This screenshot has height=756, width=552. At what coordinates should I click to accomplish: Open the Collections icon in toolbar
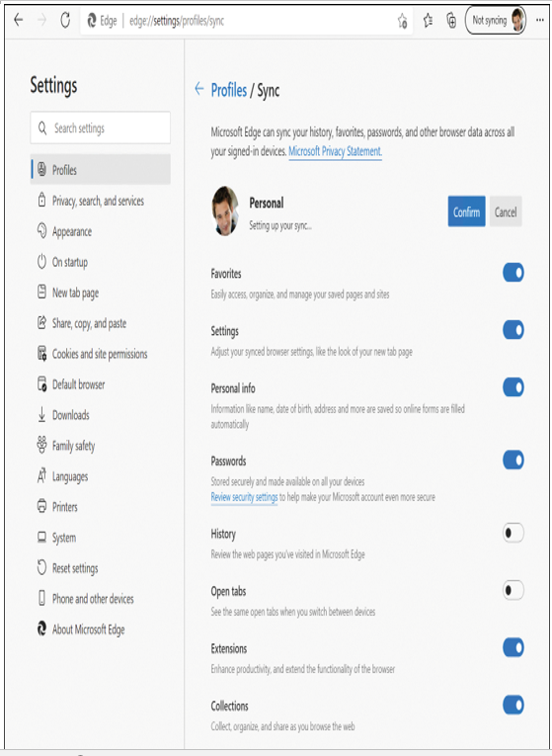tap(451, 21)
